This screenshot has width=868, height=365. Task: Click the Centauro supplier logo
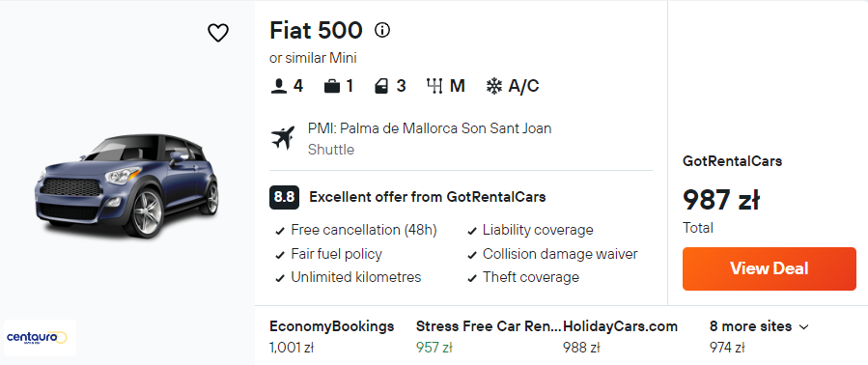(x=40, y=337)
